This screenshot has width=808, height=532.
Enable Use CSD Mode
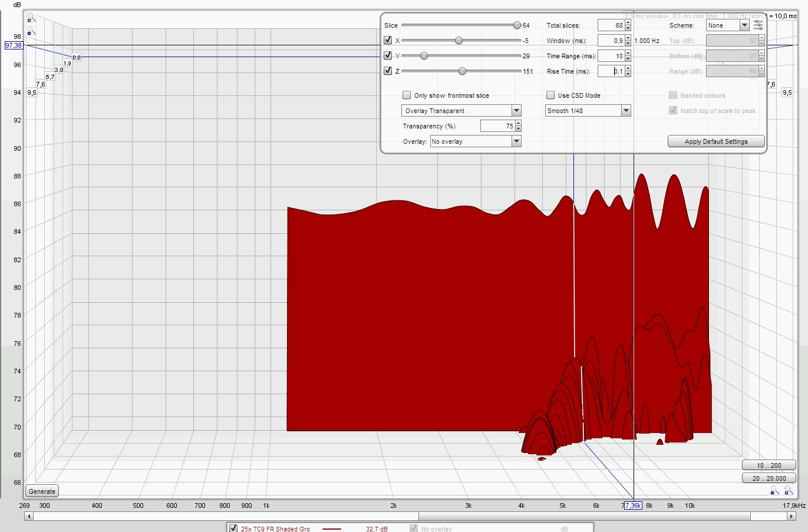tap(550, 95)
